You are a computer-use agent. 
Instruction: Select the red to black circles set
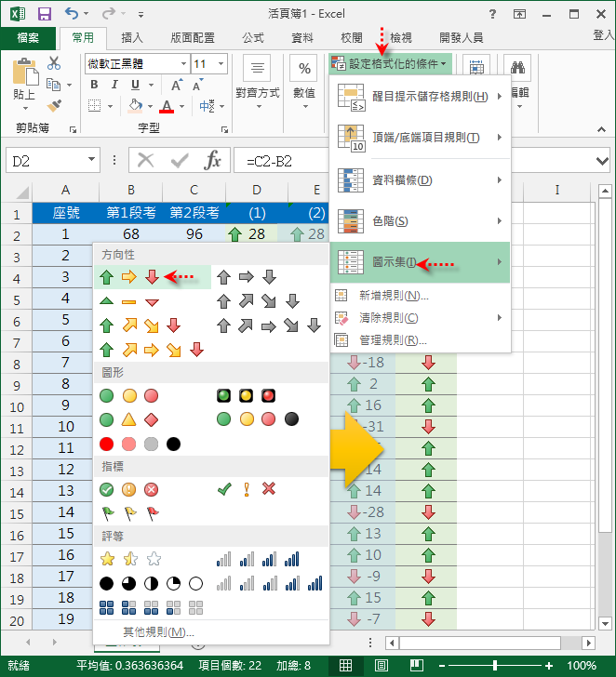[140, 444]
